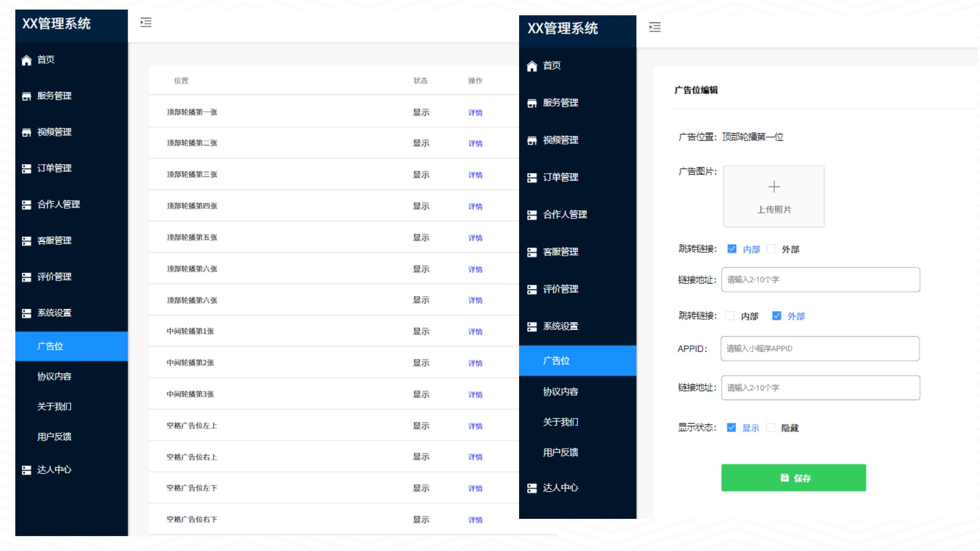The height and width of the screenshot is (551, 980).
Task: Click 广告位编辑 heading
Action: (696, 90)
